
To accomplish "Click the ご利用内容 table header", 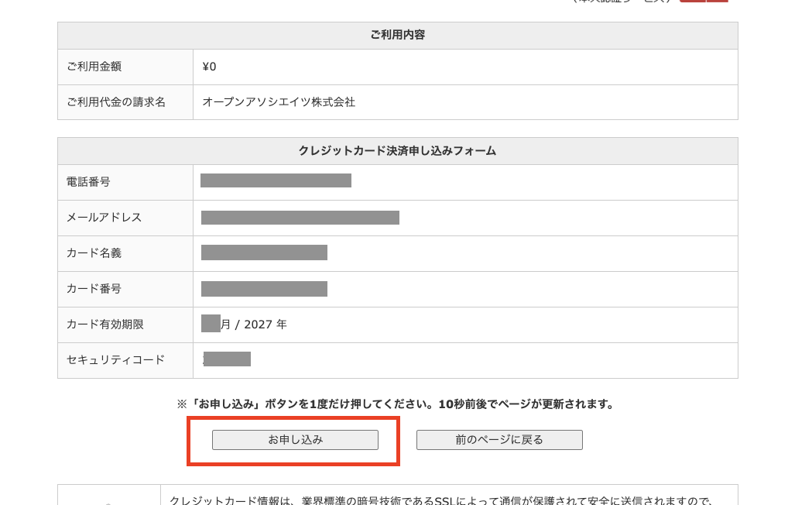I will [397, 35].
